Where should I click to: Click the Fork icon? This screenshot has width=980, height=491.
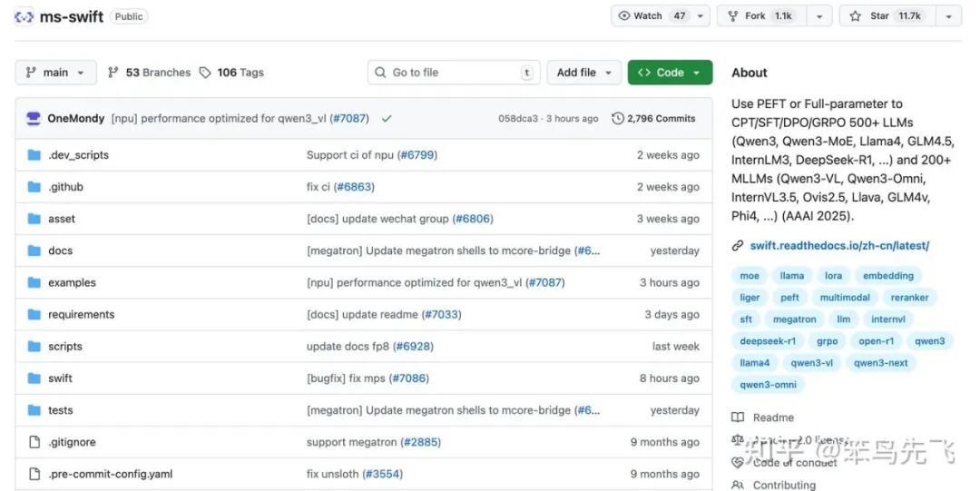(733, 16)
